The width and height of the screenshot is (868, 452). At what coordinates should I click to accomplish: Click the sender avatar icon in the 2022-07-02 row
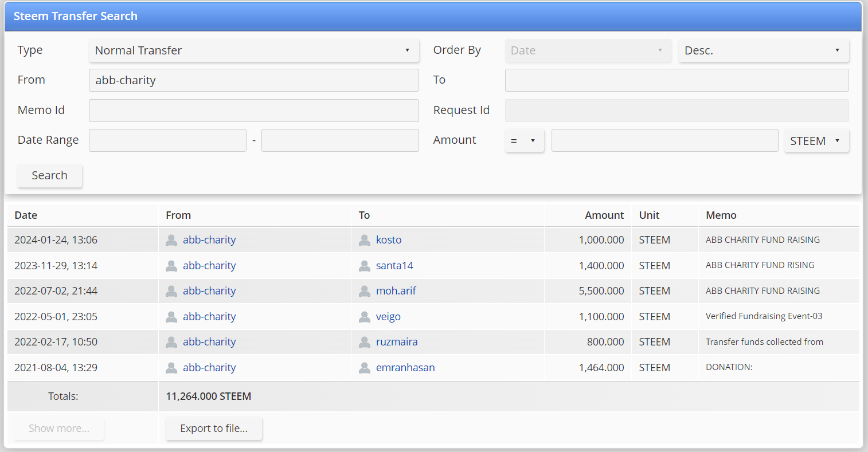(171, 291)
